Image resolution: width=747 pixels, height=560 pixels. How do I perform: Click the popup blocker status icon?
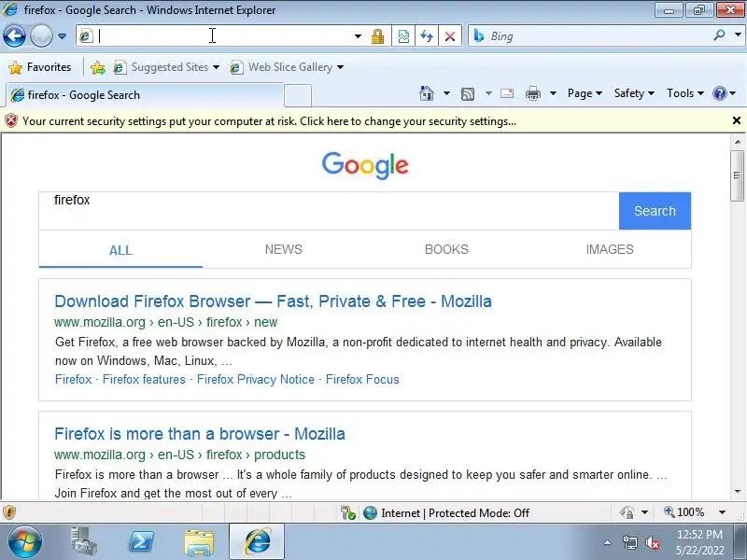[347, 512]
